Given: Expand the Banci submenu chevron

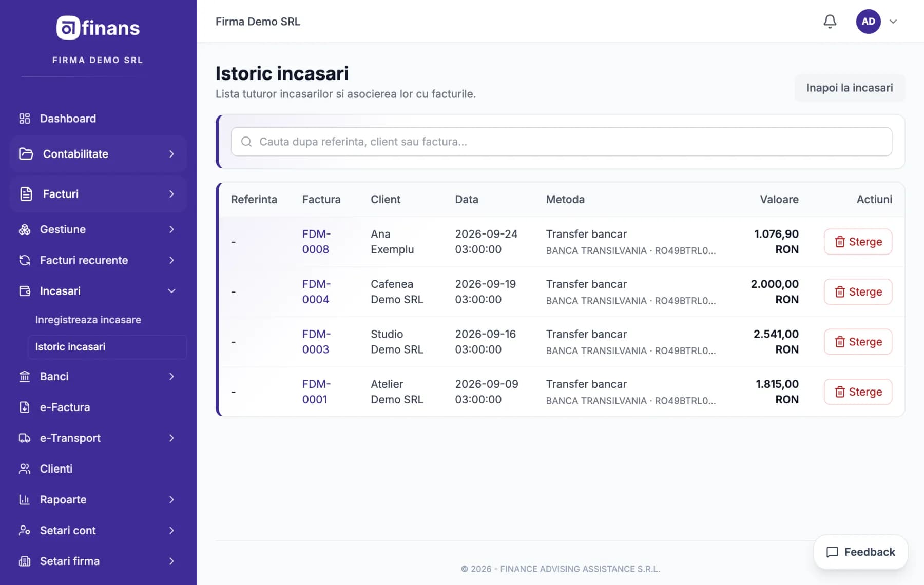Looking at the screenshot, I should [171, 376].
